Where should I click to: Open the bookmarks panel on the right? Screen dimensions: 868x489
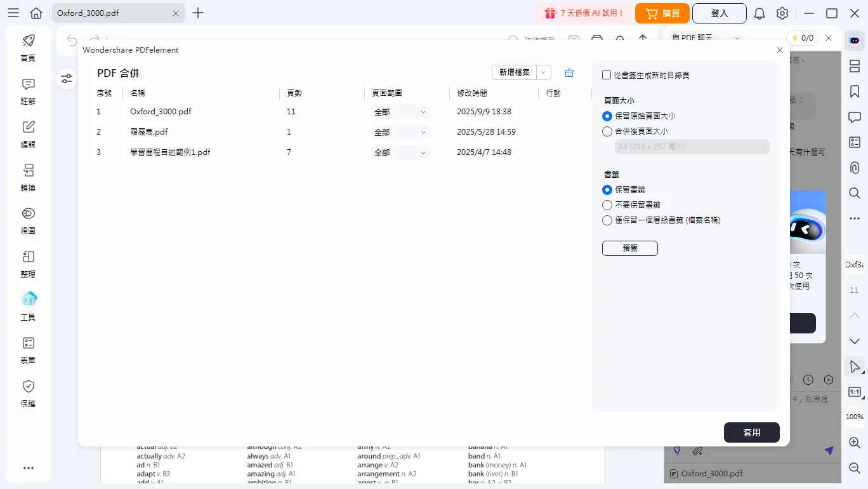(854, 91)
